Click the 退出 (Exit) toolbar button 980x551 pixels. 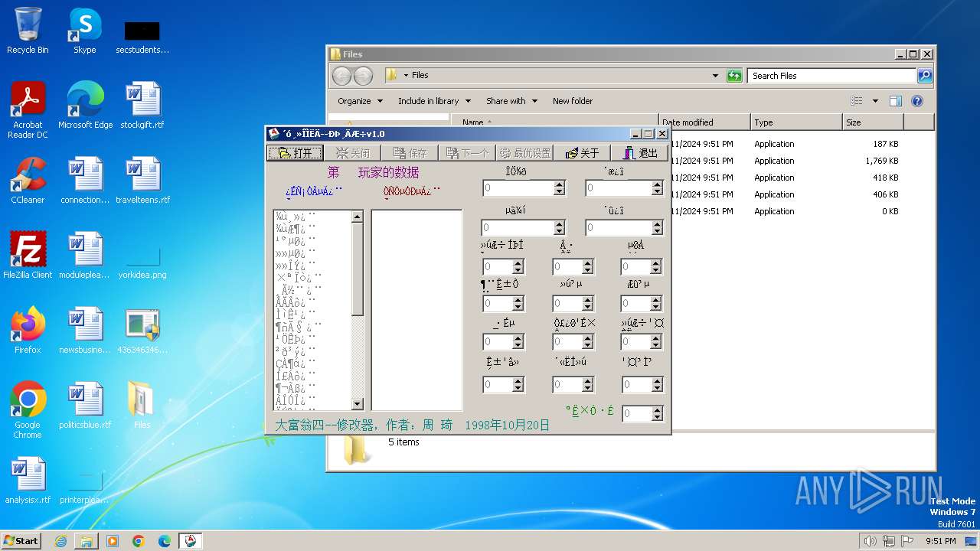click(640, 153)
